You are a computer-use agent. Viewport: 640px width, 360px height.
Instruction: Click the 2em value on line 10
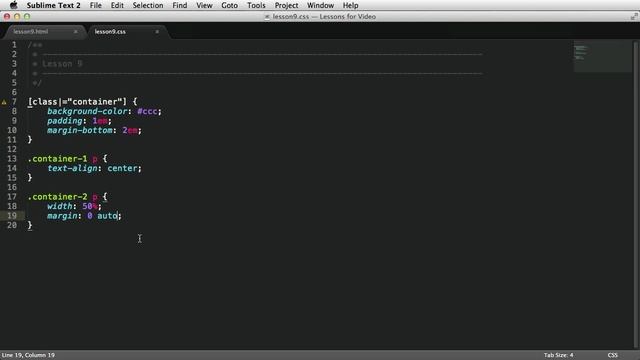130,130
